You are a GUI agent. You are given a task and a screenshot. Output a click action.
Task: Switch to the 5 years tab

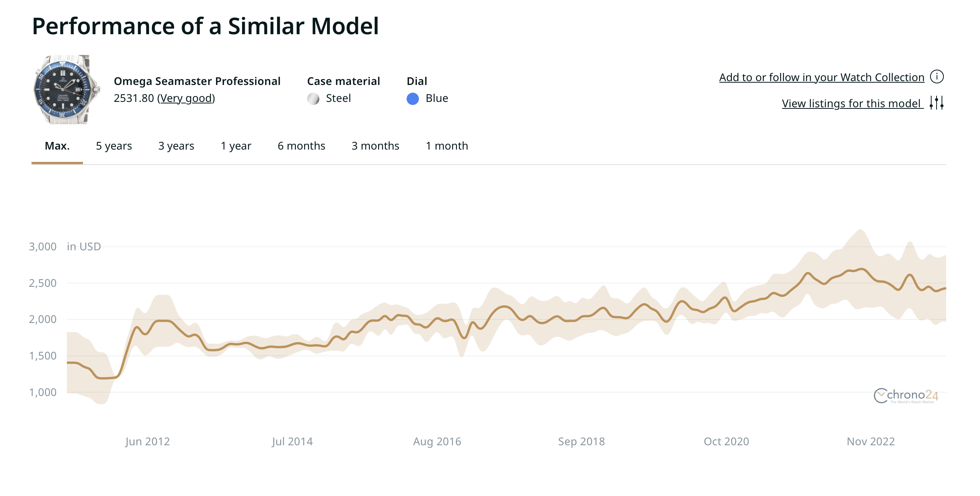pos(114,146)
